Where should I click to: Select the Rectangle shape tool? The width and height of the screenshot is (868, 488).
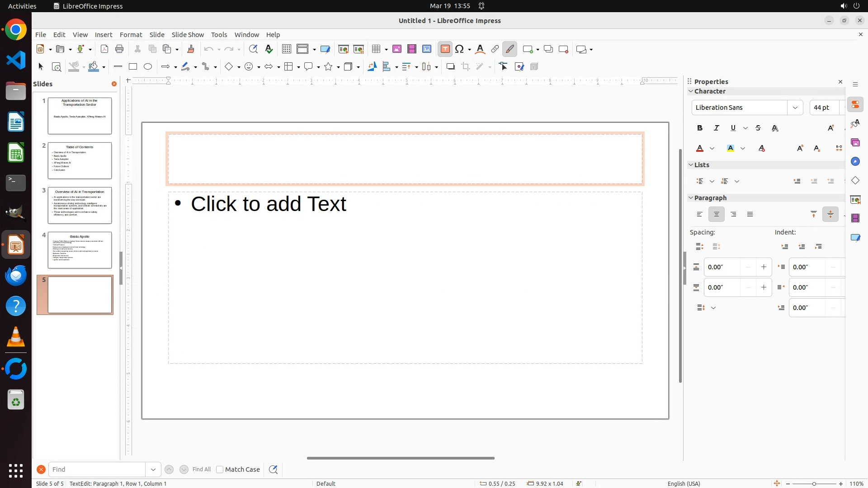click(133, 67)
